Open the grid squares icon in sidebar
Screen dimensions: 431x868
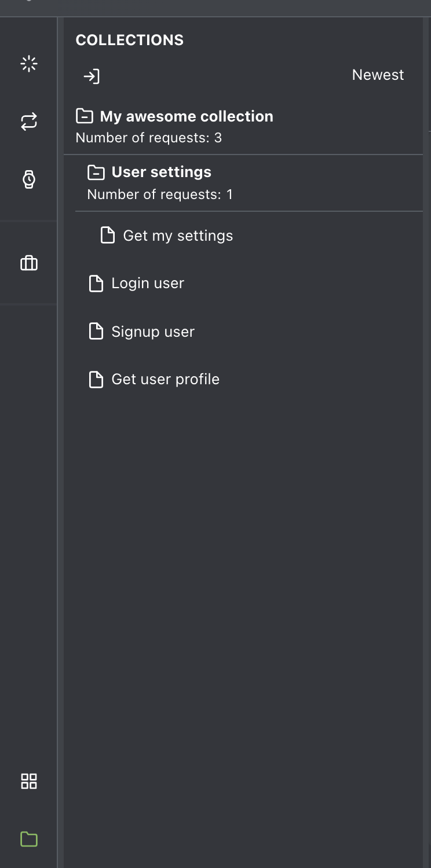[28, 781]
